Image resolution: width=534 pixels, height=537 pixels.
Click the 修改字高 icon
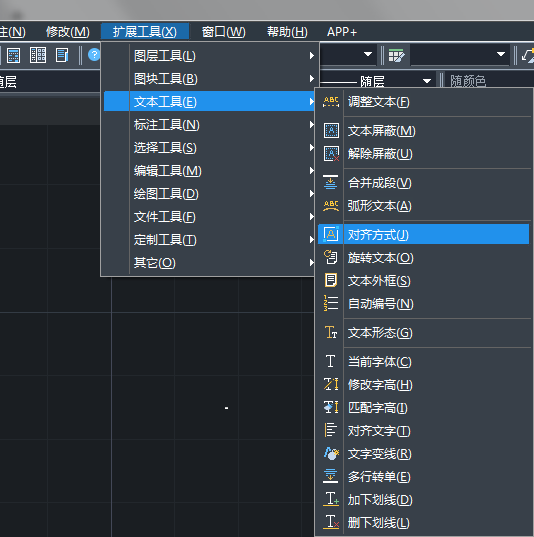click(x=331, y=384)
